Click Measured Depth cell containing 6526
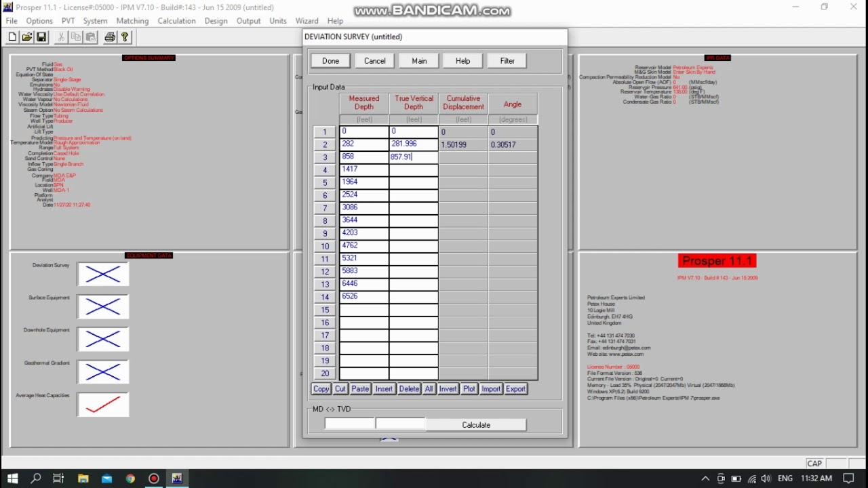This screenshot has height=488, width=868. 364,297
